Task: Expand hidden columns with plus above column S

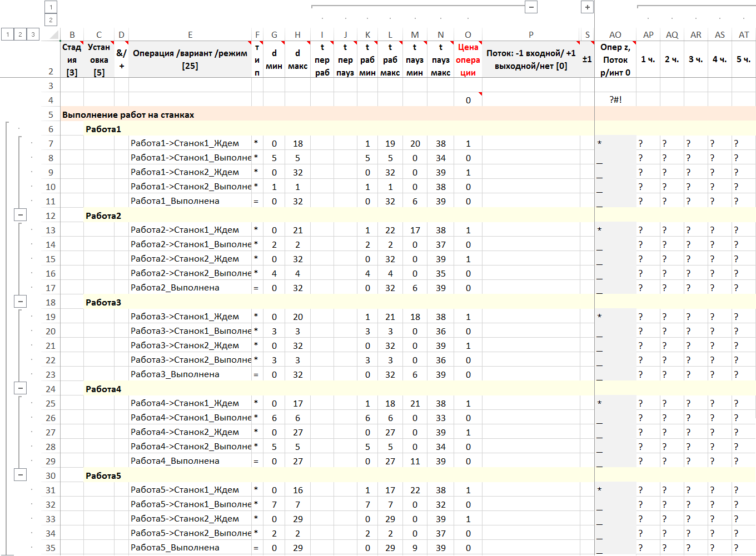Action: (587, 7)
